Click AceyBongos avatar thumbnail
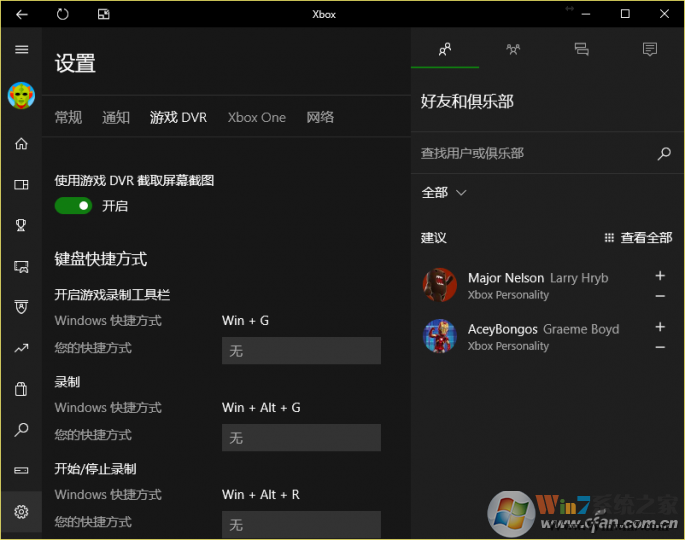Screen dimensions: 685x540 440,336
